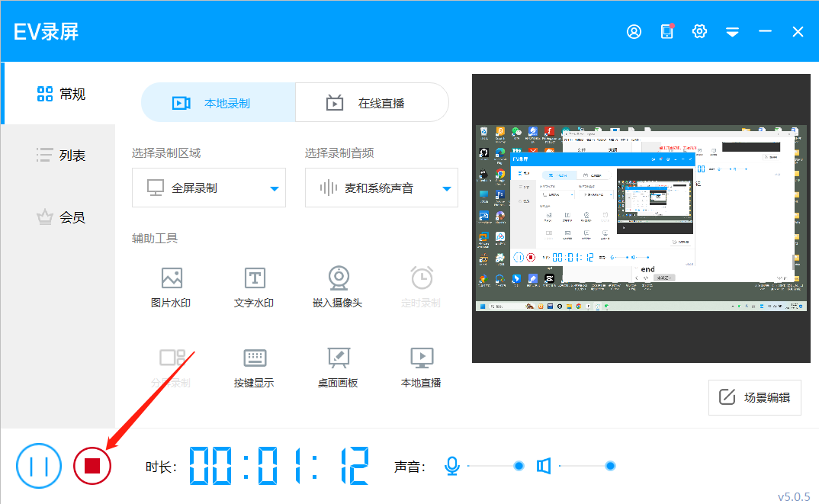The width and height of the screenshot is (819, 504).
Task: Enable the 嵌入摄像头 webcam tool
Action: (337, 287)
